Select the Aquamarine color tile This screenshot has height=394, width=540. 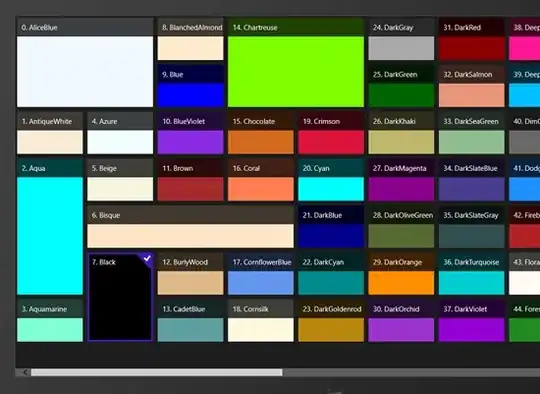tap(50, 321)
